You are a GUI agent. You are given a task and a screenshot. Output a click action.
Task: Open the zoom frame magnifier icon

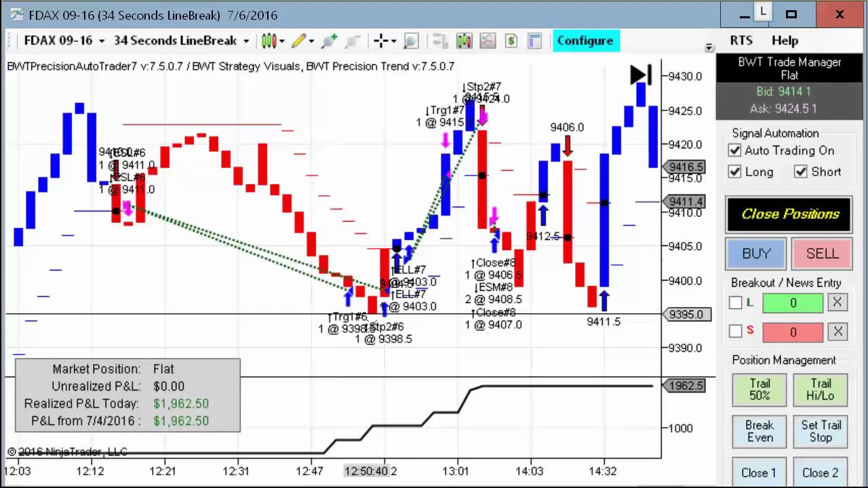point(410,41)
